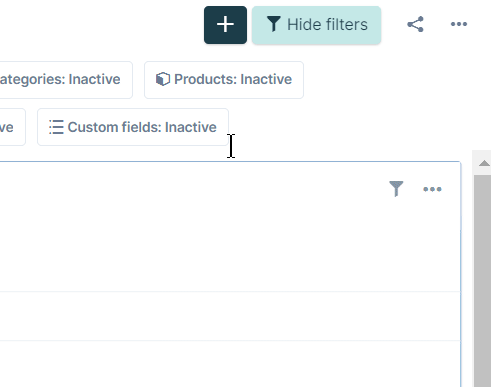Screen dimensions: 491x387
Task: Click the "Inactive" text on Custom fields filter
Action: point(191,127)
